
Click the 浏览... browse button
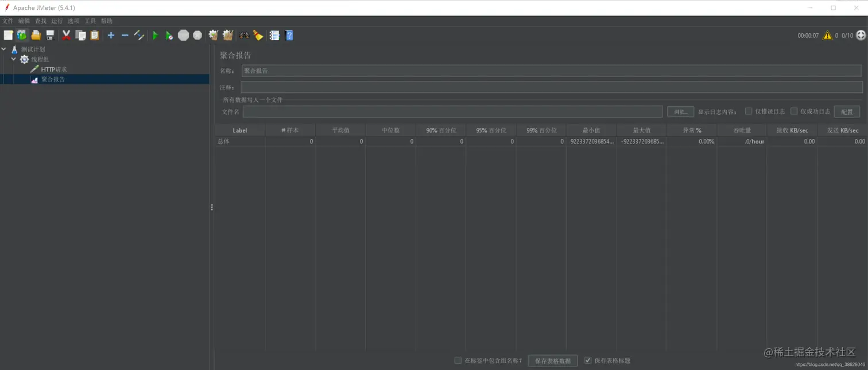[680, 112]
